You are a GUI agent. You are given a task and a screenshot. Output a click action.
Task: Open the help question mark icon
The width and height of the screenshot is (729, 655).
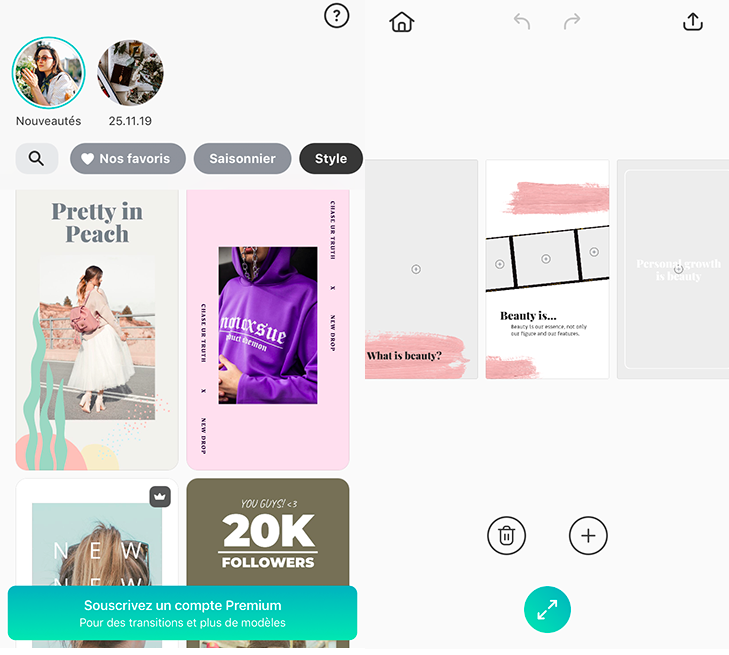click(x=337, y=15)
